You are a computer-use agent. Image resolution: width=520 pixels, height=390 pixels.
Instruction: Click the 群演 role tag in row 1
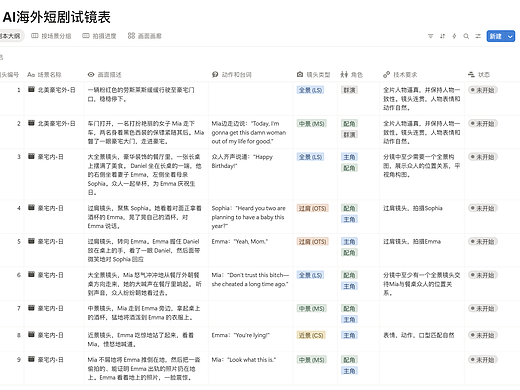[x=349, y=90]
